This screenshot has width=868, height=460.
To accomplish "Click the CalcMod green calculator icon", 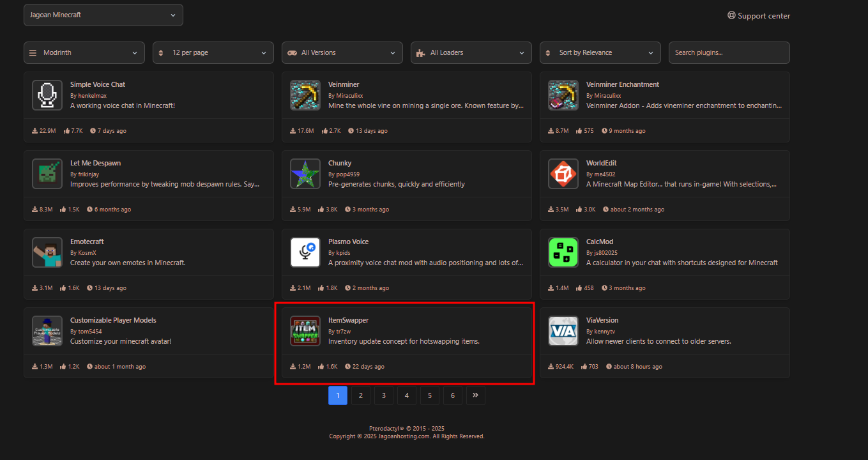I will [563, 252].
